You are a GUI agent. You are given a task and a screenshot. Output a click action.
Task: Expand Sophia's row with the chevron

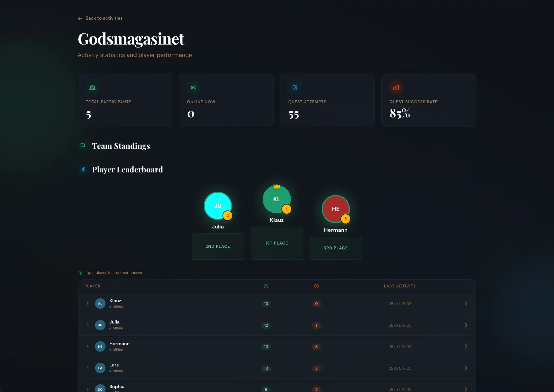pyautogui.click(x=466, y=390)
